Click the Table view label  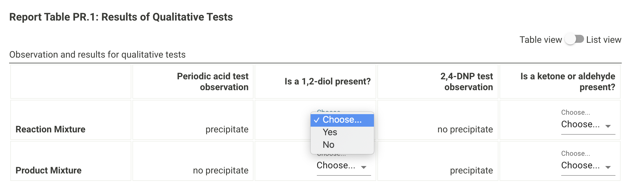[x=540, y=40]
